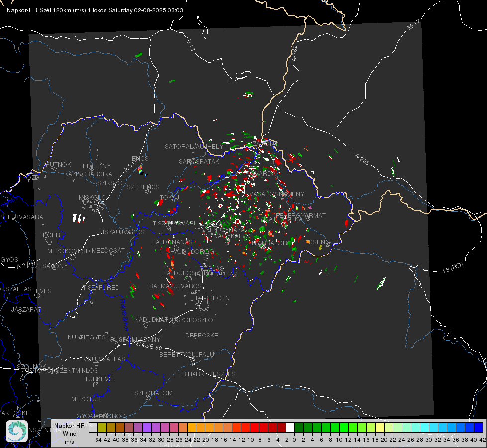This screenshot has width=487, height=448.
Task: Click the EDELÉNY town label
Action: point(97,166)
